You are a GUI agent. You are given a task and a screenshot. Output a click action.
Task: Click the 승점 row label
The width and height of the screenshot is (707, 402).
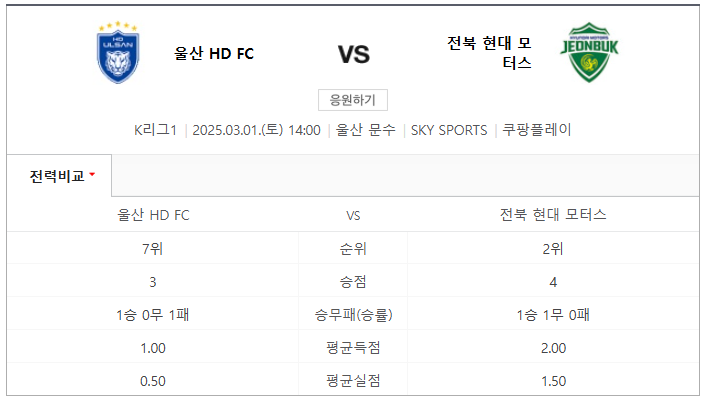point(353,282)
